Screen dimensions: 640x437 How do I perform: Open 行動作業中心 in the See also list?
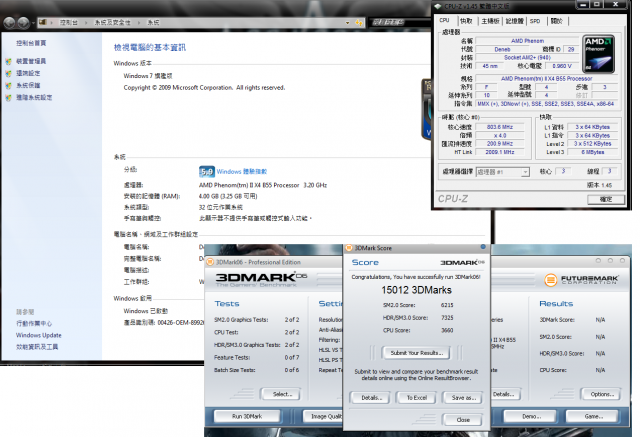pos(34,324)
